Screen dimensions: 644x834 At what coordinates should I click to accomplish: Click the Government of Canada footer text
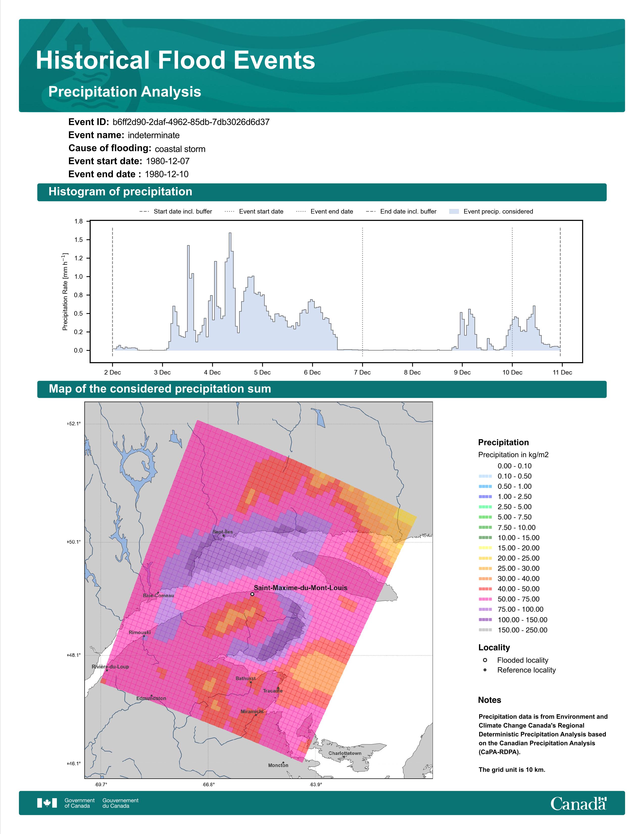(79, 803)
